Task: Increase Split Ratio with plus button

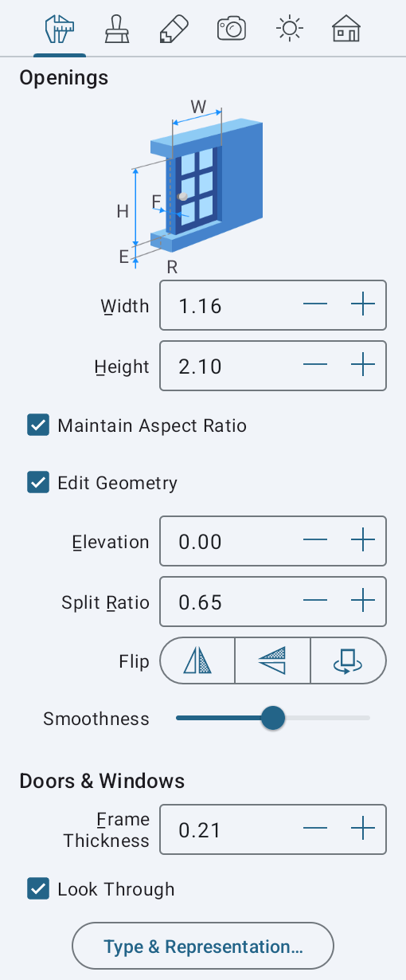Action: tap(363, 602)
